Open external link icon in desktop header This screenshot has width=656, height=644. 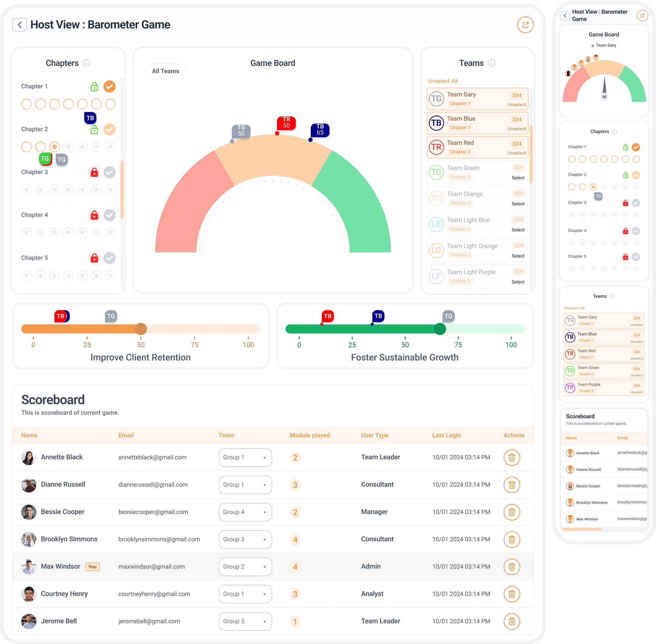pos(525,25)
